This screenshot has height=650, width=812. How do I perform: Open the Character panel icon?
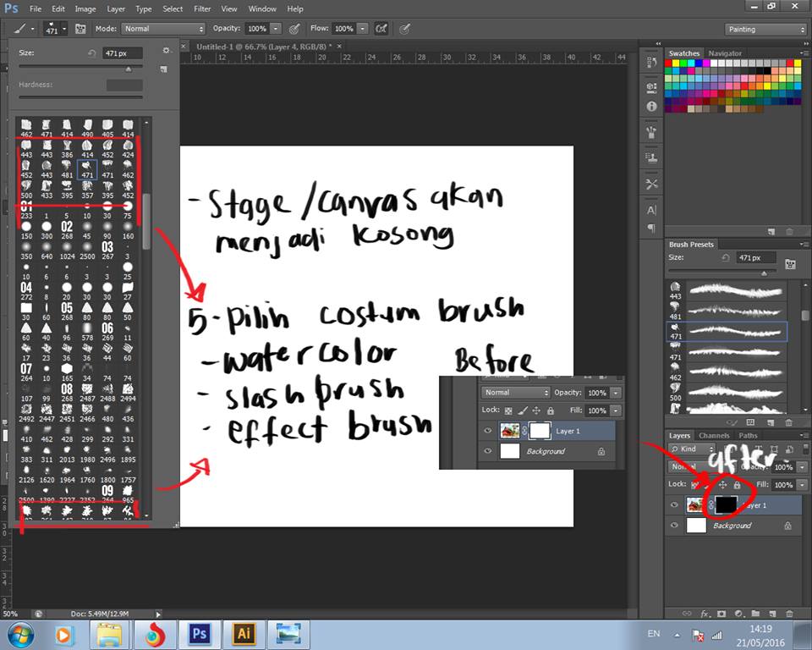click(651, 210)
